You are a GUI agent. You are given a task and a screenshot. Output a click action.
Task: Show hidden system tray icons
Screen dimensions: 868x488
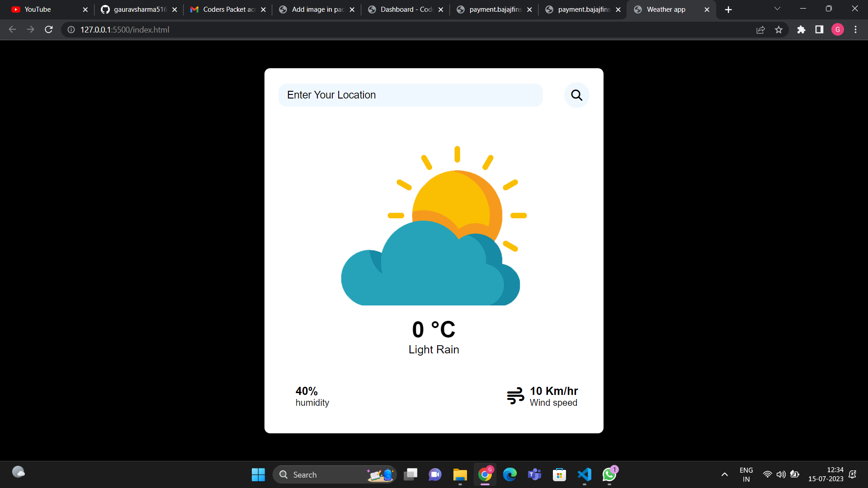(724, 474)
